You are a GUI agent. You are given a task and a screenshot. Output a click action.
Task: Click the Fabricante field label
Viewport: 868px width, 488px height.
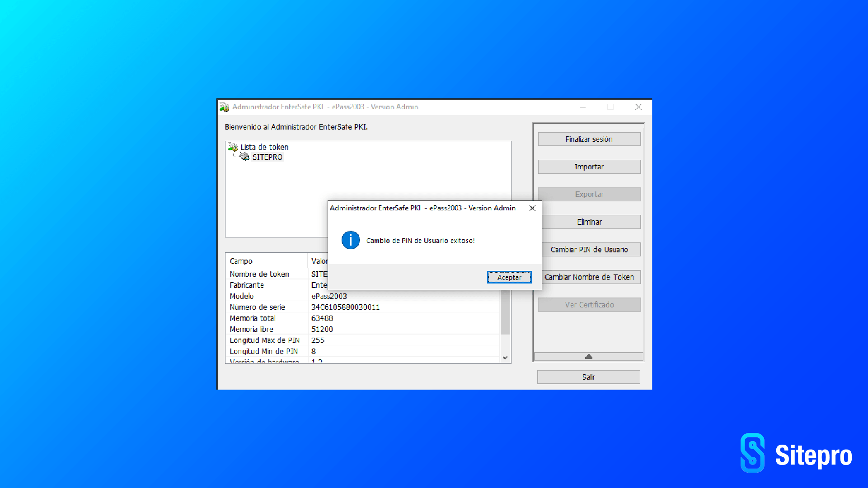click(247, 285)
